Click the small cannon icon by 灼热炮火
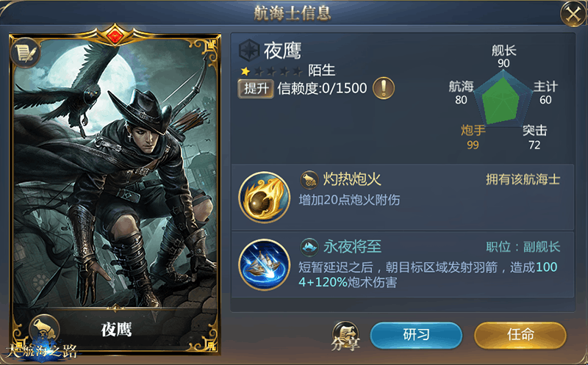The width and height of the screenshot is (588, 365). 309,179
